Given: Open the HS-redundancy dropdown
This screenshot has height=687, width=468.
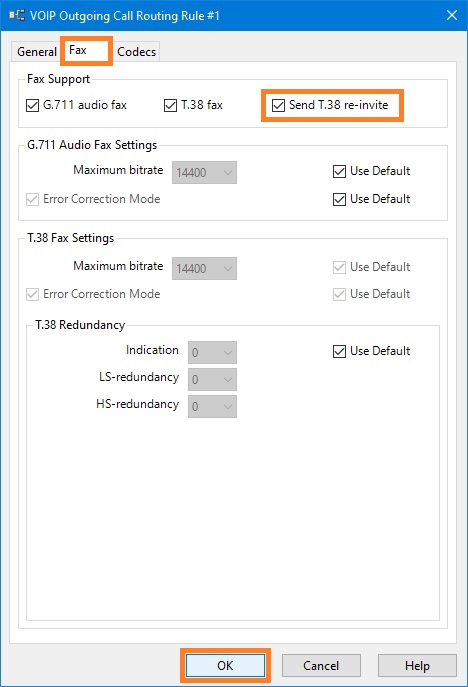Looking at the screenshot, I should [x=213, y=407].
